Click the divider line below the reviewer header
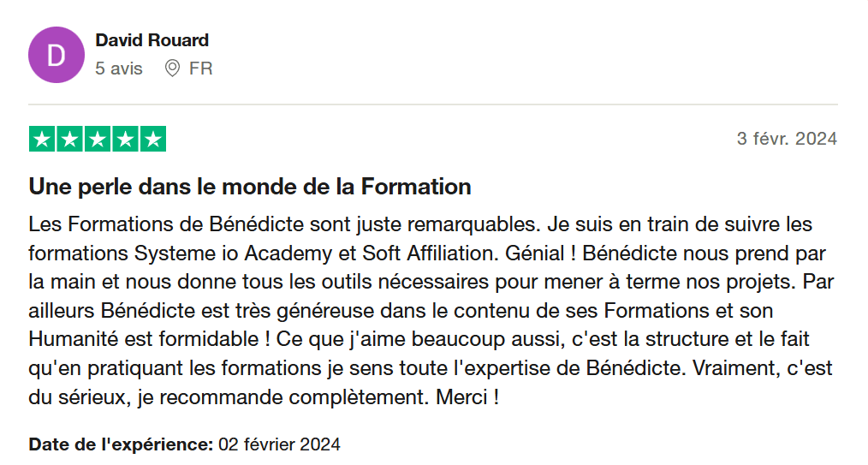Screen dimensions: 868x465 [433, 105]
